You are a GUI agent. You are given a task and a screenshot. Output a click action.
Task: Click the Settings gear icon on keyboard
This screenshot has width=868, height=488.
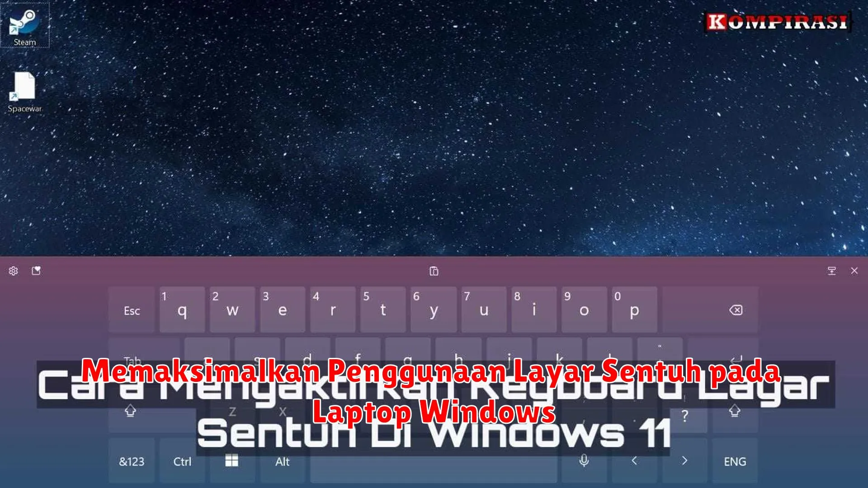point(13,271)
